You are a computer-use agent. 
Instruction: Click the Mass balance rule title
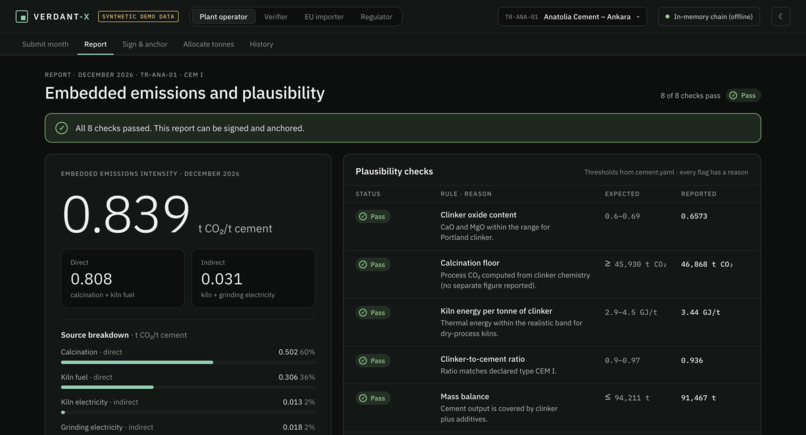tap(464, 396)
